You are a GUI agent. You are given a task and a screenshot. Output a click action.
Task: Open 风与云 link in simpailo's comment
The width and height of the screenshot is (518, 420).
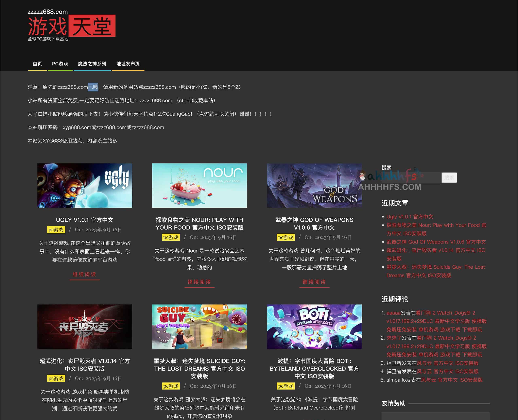coord(452,380)
